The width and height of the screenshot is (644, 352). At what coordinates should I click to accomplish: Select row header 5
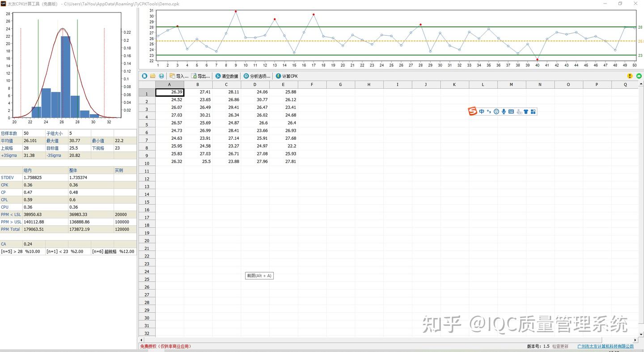(147, 124)
